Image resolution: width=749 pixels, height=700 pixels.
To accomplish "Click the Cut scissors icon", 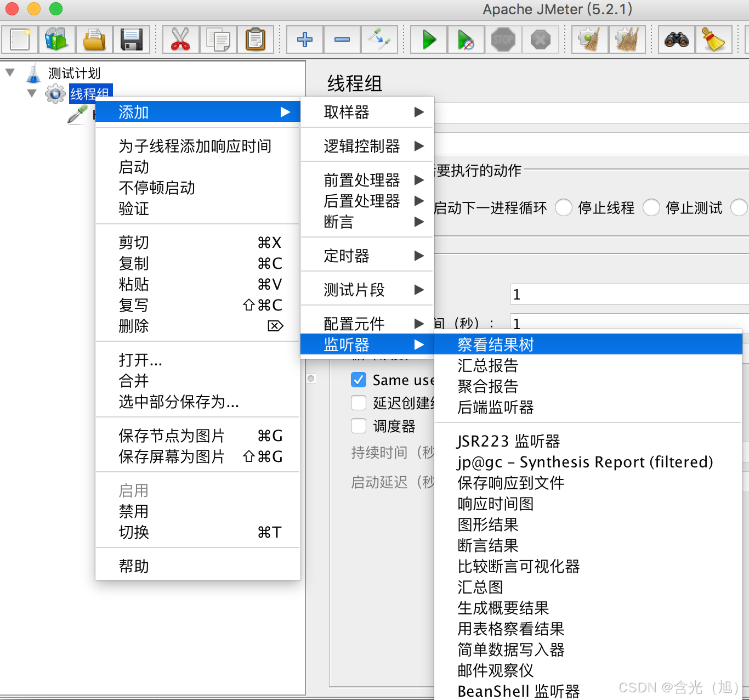I will click(x=181, y=39).
